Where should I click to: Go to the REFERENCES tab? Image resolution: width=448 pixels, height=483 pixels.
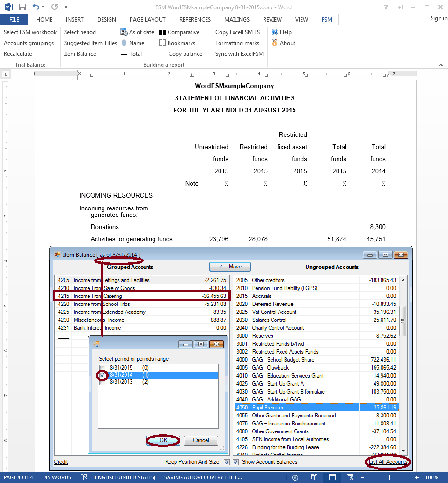tap(195, 19)
